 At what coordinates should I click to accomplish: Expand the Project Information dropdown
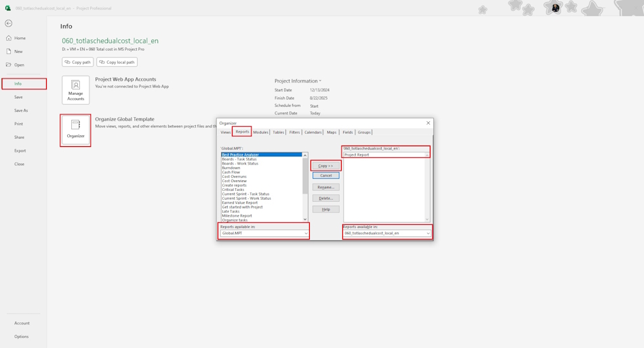click(x=298, y=81)
